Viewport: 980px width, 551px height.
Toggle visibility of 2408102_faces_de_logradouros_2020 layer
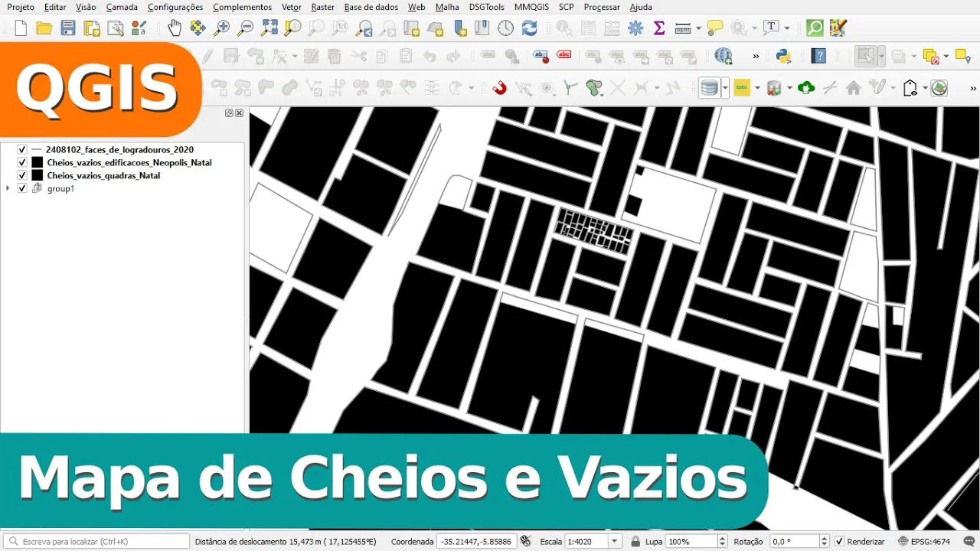coord(22,150)
